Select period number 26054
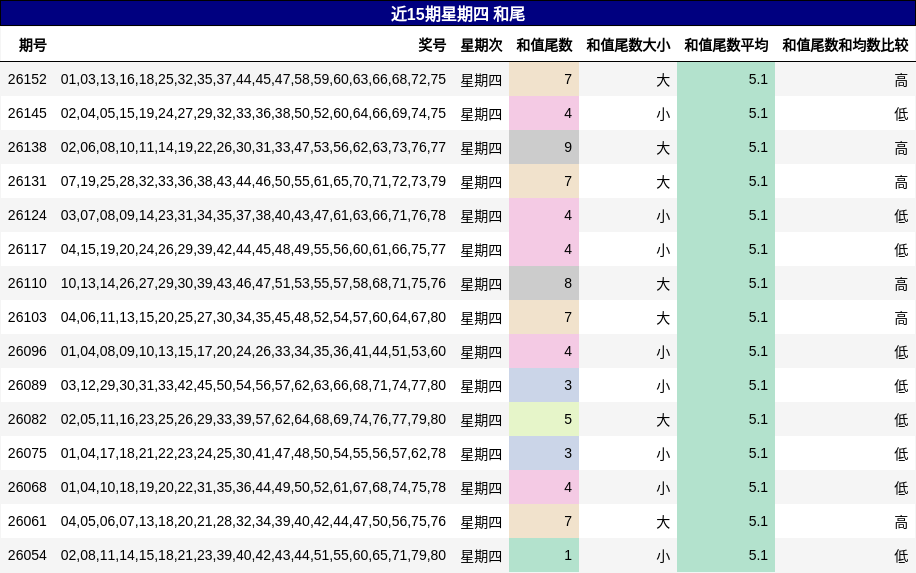 pyautogui.click(x=27, y=555)
